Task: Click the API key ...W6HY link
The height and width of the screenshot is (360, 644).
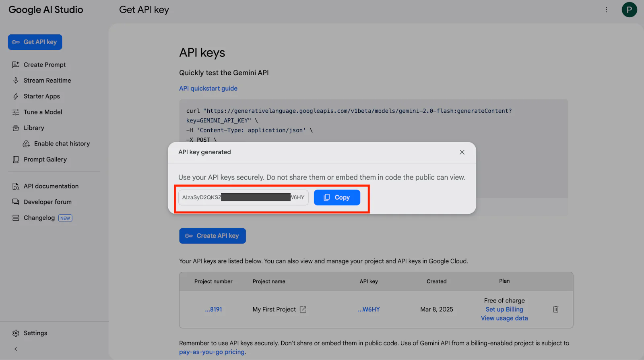Action: click(x=369, y=309)
